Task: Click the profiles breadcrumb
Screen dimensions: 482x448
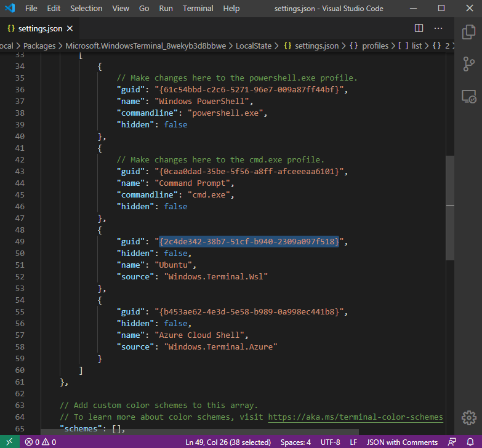Action: [x=369, y=46]
